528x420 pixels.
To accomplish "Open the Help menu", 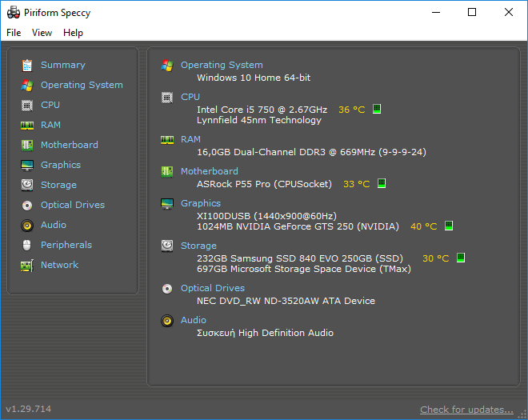I will 73,33.
